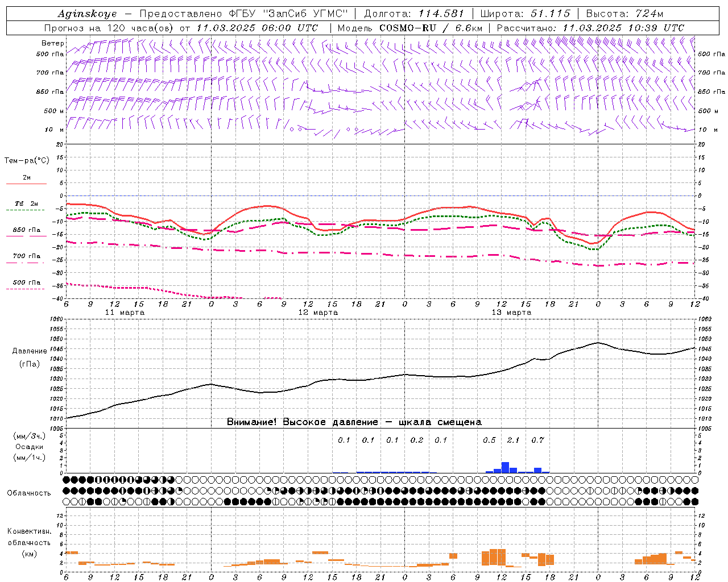The height and width of the screenshot is (582, 728).
Task: Click the "Прогноз на 120 часа(ов)" forecast text
Action: coord(110,28)
